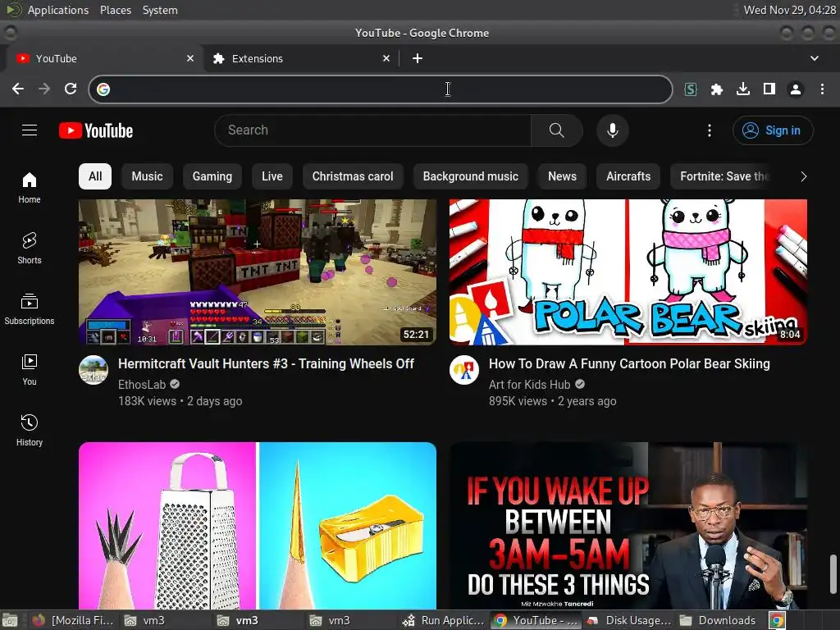Image resolution: width=840 pixels, height=630 pixels.
Task: Go forward in Chrome
Action: click(44, 89)
